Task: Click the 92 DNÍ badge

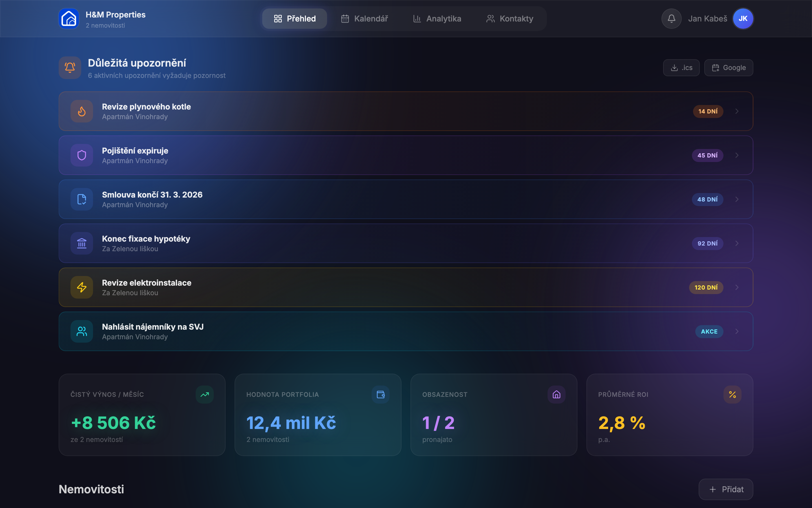Action: pyautogui.click(x=707, y=243)
